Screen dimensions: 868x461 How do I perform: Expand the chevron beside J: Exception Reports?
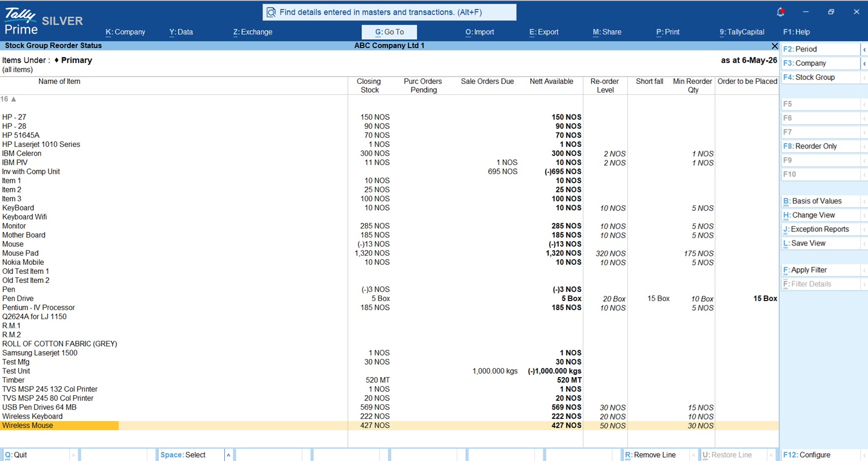pos(864,229)
